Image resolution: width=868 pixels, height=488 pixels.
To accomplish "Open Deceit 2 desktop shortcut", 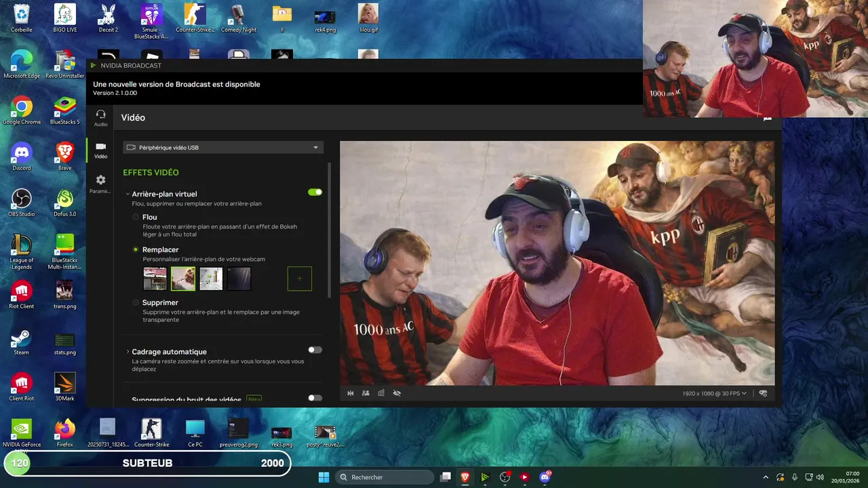I will [108, 18].
